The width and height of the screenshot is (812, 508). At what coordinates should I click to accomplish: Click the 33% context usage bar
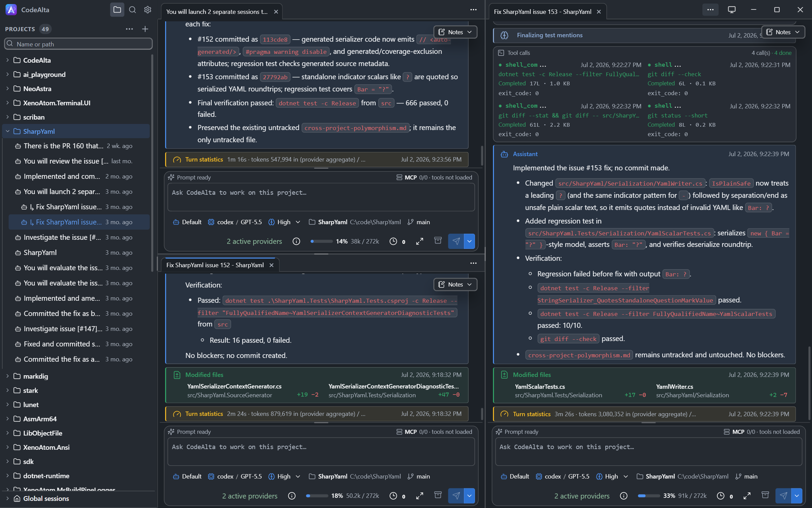[649, 496]
